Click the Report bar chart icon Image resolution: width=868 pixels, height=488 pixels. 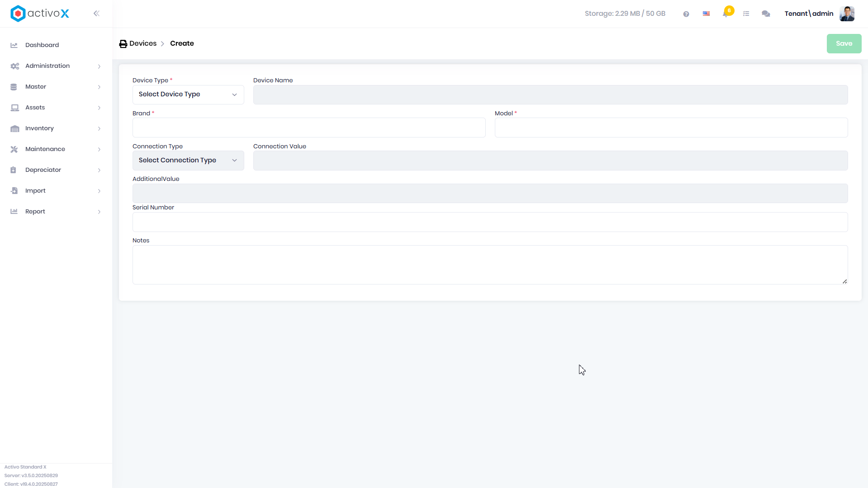(14, 212)
